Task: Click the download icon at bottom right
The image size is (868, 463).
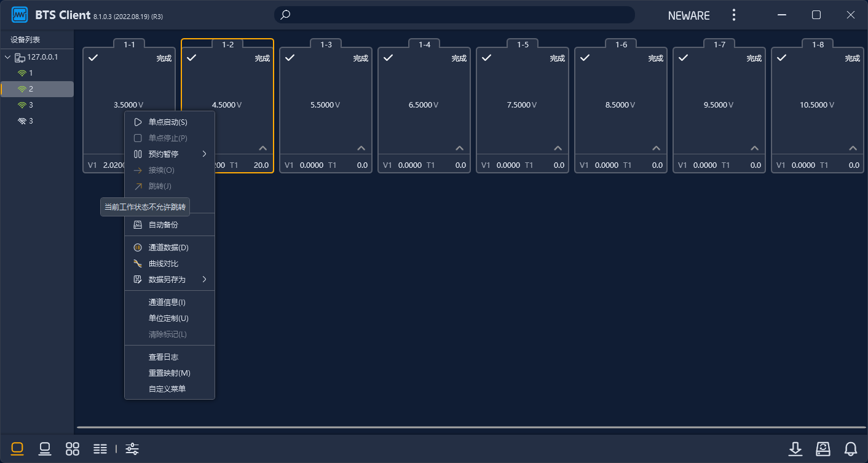Action: click(x=795, y=449)
